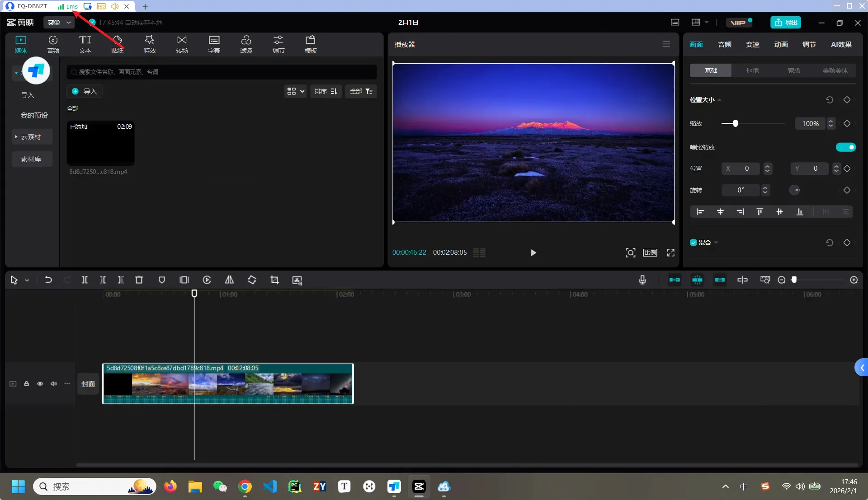
Task: Click the 5d8d7250...c818.mp4 media thumbnail
Action: pyautogui.click(x=100, y=143)
